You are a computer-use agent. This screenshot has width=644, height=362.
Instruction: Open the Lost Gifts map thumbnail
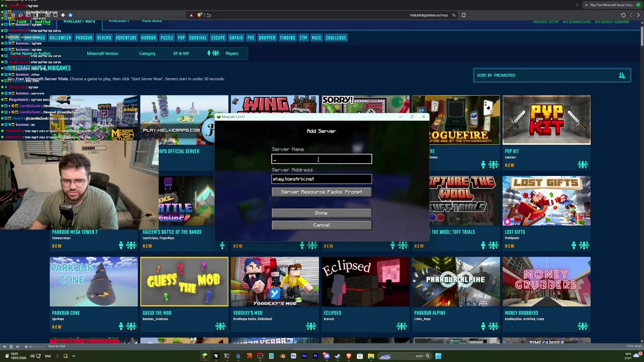(546, 201)
